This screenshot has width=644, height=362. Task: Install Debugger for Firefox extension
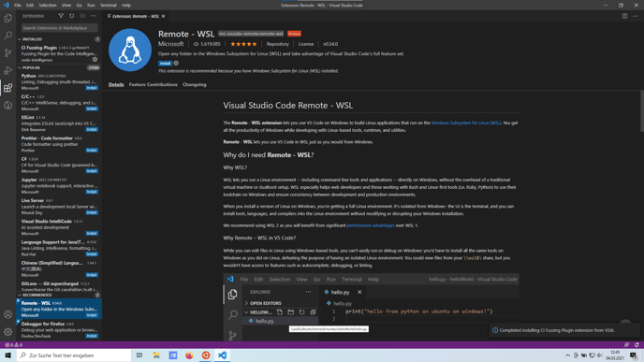click(92, 336)
